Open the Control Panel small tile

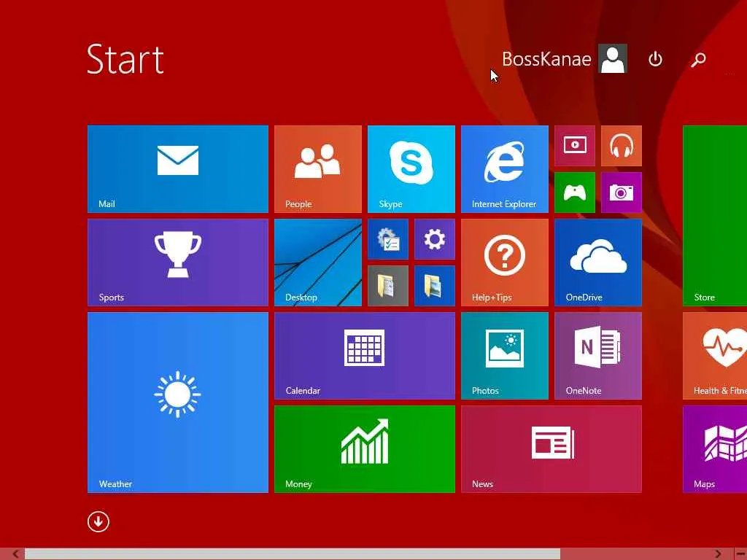(x=388, y=239)
